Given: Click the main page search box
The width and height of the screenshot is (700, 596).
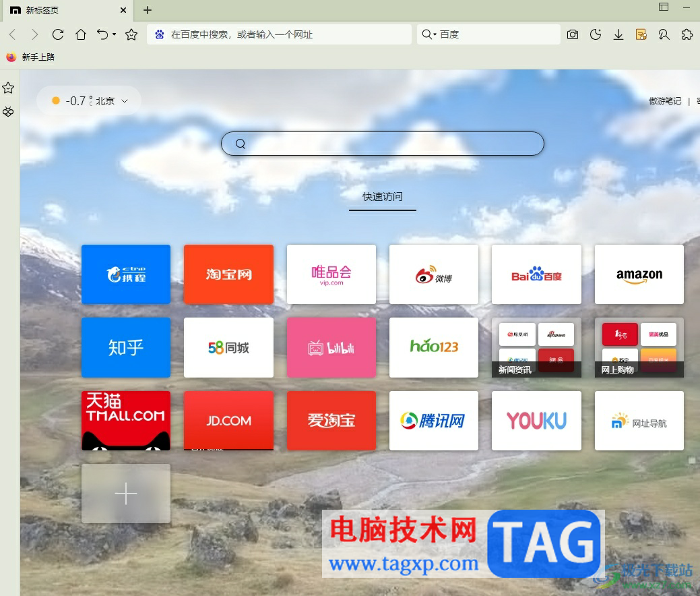Looking at the screenshot, I should coord(383,144).
